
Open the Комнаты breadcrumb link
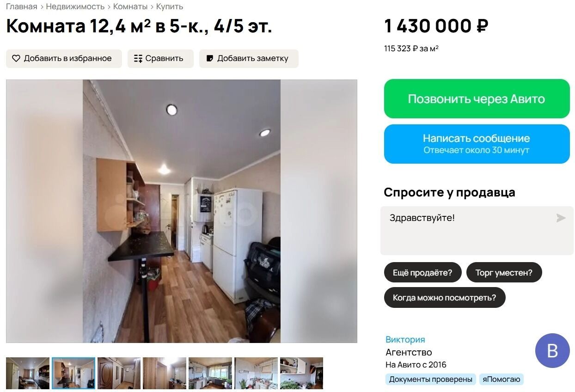[x=130, y=6]
